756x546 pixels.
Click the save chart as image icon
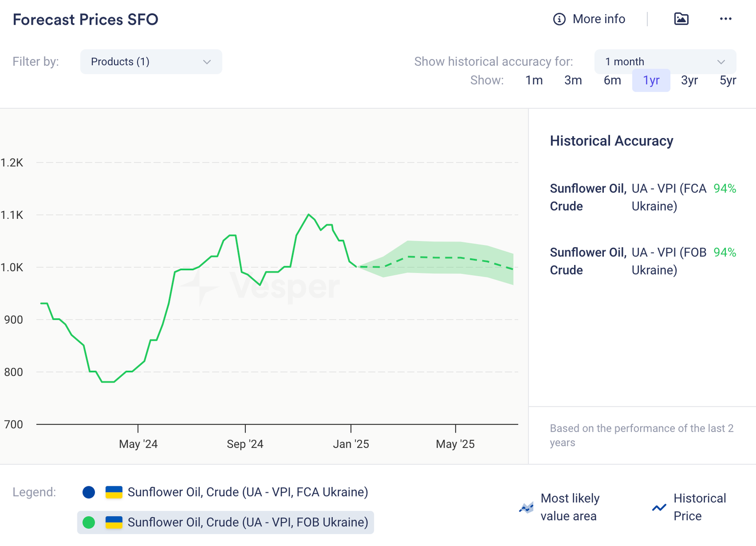click(x=681, y=19)
